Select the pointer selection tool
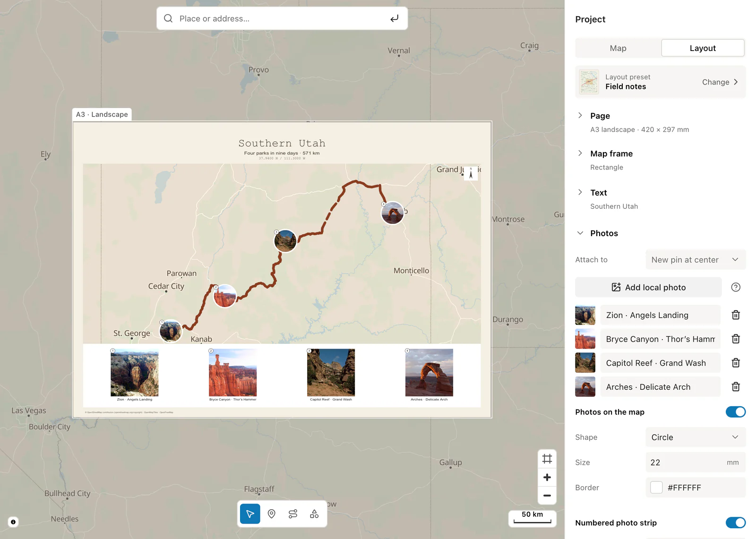 tap(250, 514)
